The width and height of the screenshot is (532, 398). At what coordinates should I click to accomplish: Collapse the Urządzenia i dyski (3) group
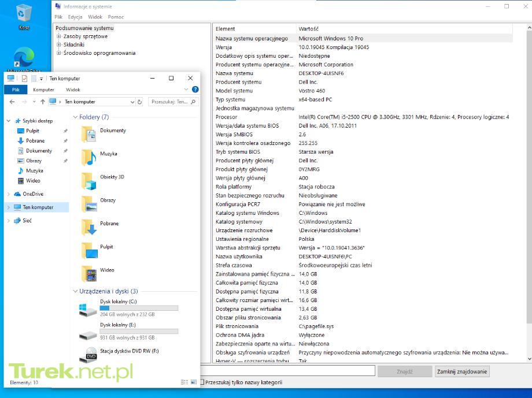75,291
